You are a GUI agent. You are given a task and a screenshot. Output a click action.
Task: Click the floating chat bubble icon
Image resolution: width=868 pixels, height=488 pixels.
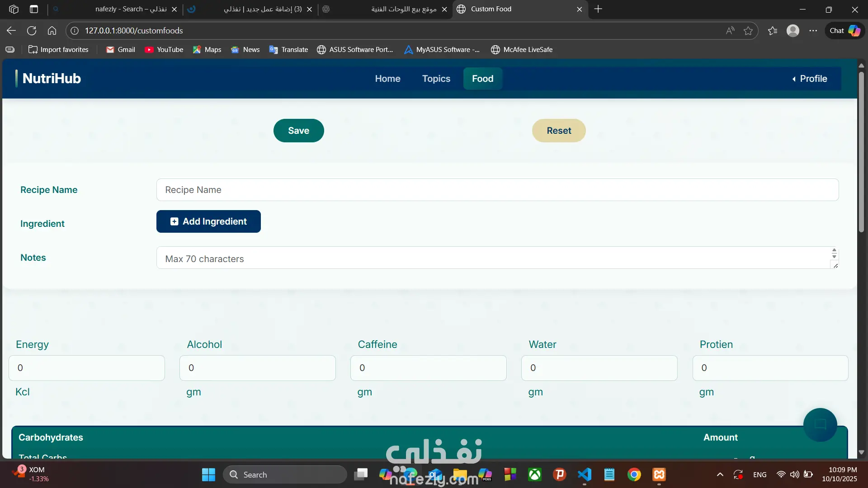pos(820,424)
